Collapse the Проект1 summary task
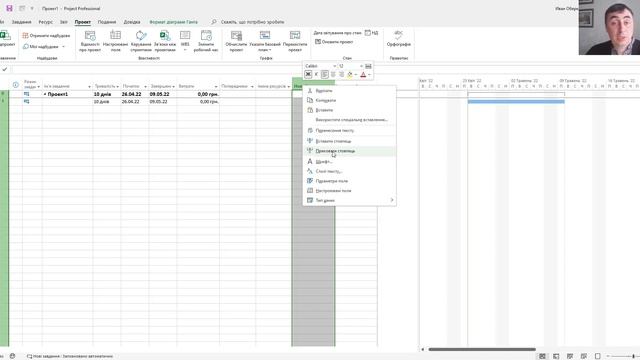640x360 pixels. coord(45,94)
